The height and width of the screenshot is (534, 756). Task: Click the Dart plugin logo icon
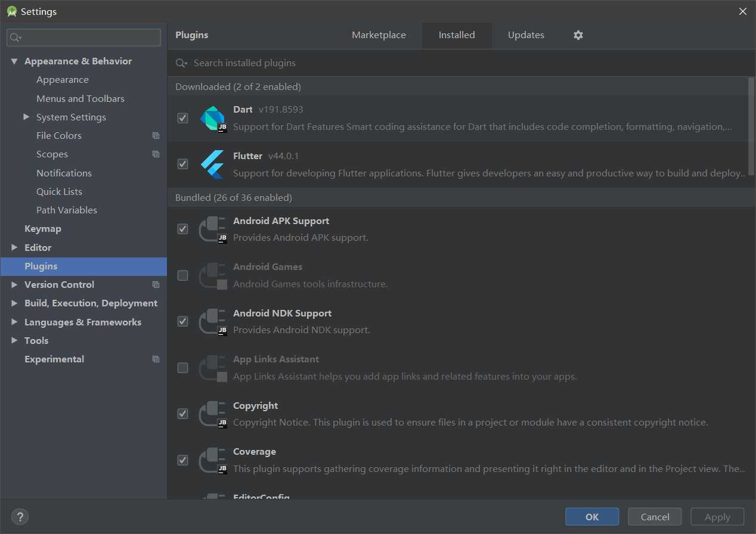(212, 118)
